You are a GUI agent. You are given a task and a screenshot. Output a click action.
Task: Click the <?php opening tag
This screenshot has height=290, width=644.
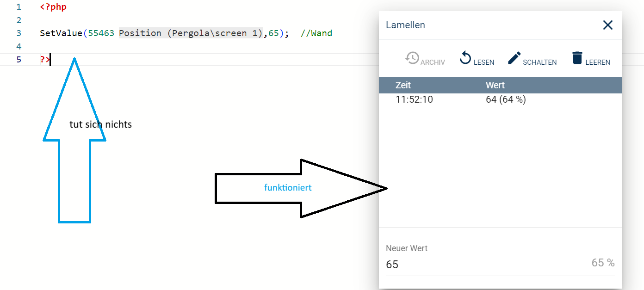(x=53, y=7)
